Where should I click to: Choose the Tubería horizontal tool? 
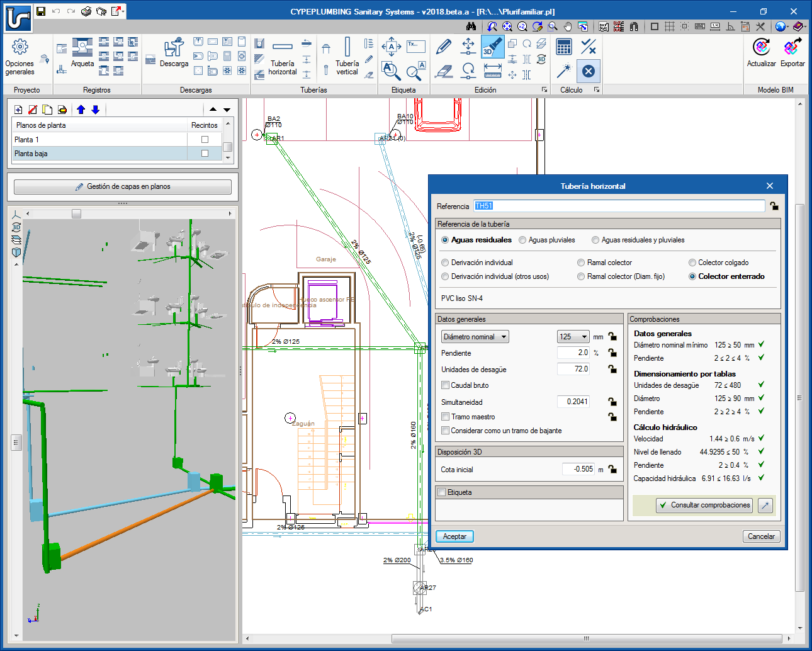(x=283, y=57)
